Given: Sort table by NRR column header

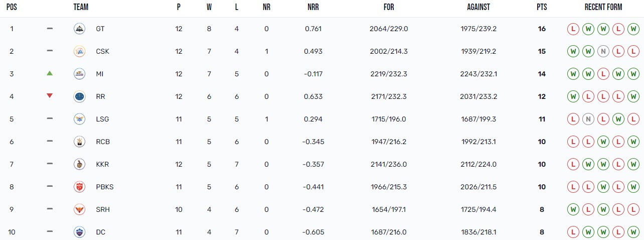Looking at the screenshot, I should (313, 7).
